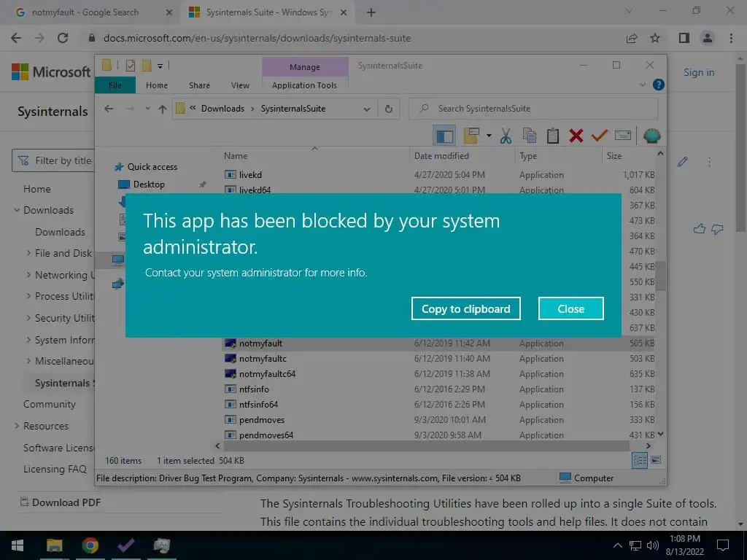Click the Chrome share page icon
Viewport: 747px width, 560px height.
(632, 38)
